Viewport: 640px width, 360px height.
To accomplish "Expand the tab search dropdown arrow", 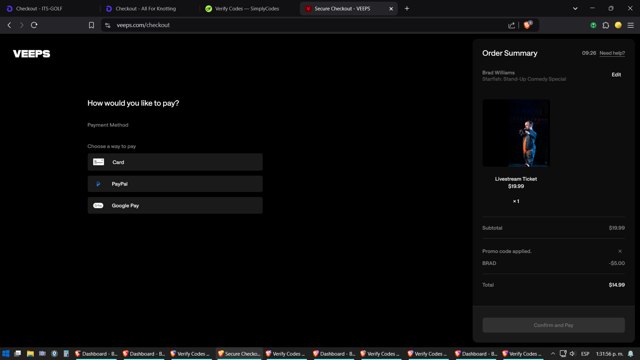I will click(x=575, y=9).
